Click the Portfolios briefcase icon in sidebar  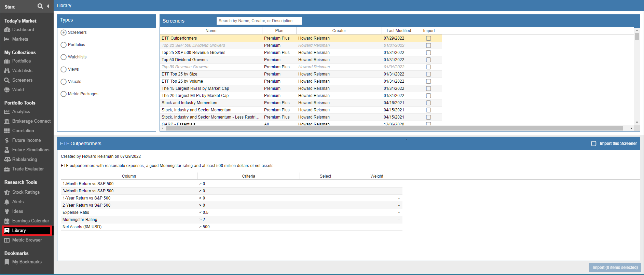pyautogui.click(x=7, y=61)
